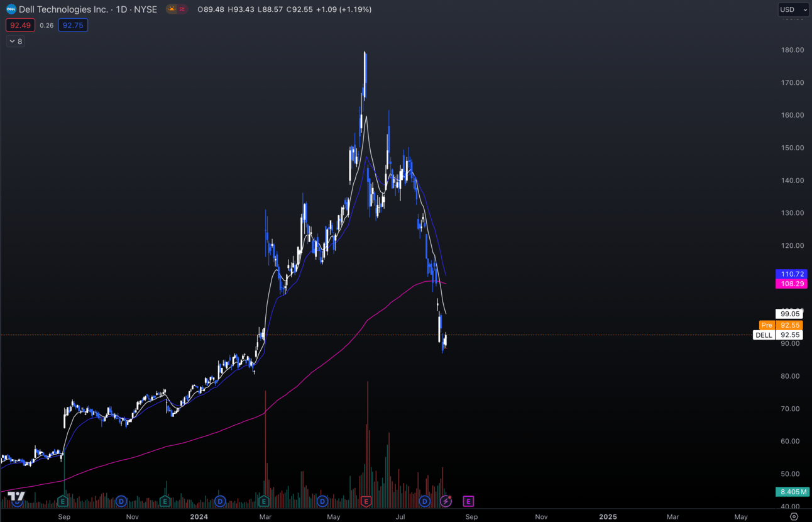Click the 2024 label on the time axis
The height and width of the screenshot is (522, 812).
199,517
